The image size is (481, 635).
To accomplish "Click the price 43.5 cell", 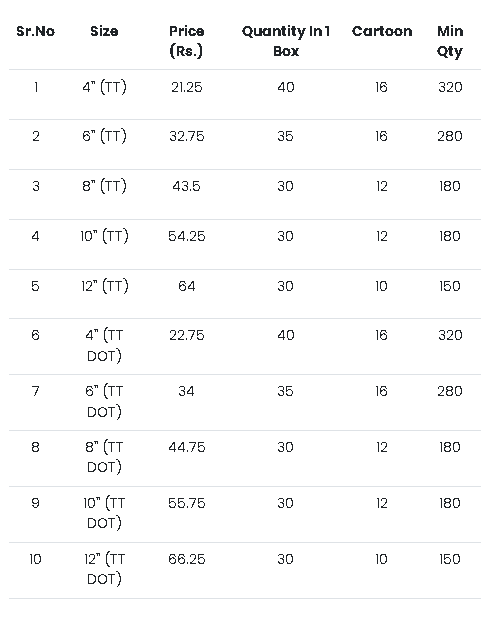I will point(186,186).
